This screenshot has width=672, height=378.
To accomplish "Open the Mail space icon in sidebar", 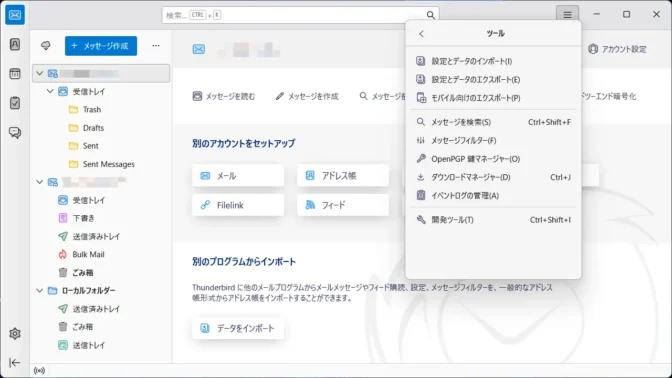I will point(15,15).
